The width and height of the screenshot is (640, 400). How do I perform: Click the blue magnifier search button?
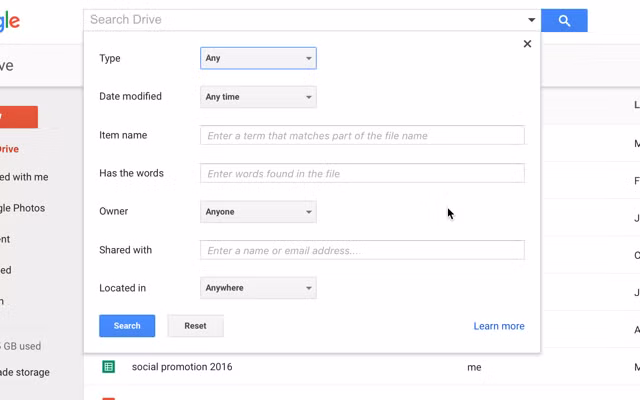click(564, 20)
